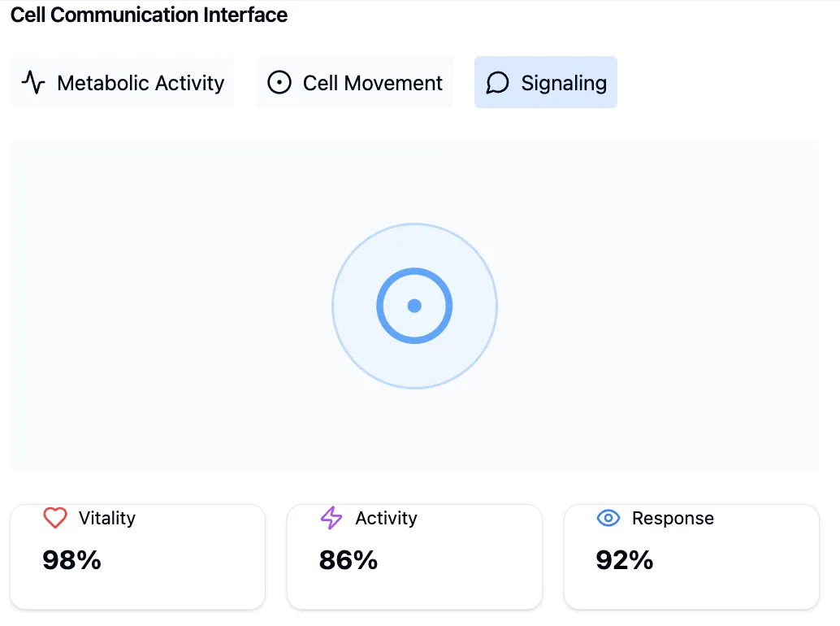Open the Vitality stat card
The width and height of the screenshot is (840, 626).
(137, 557)
